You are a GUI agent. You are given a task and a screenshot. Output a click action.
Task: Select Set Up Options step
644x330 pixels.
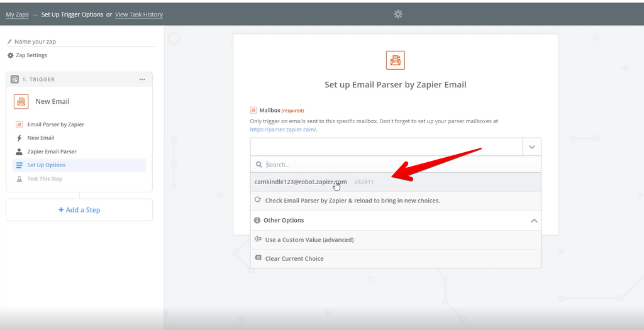[79, 165]
